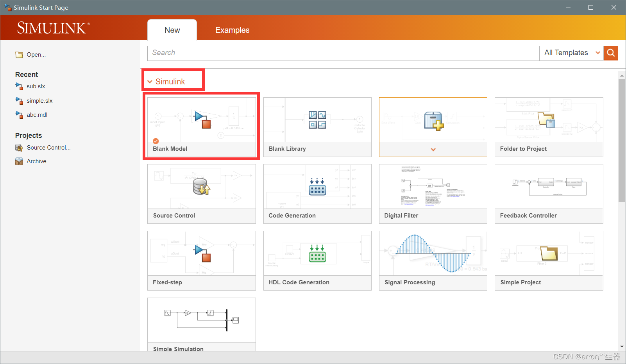
Task: Click the HDL Code Generation label
Action: [299, 282]
